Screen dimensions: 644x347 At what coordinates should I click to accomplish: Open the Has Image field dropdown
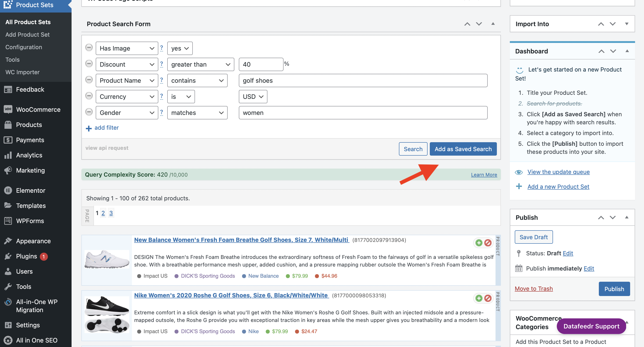point(127,48)
